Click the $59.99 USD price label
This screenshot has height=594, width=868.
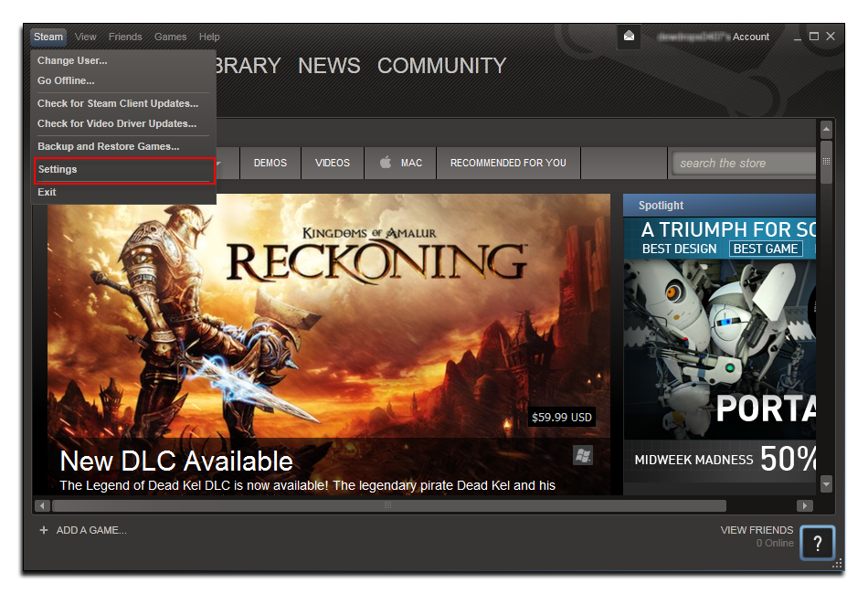click(x=561, y=417)
